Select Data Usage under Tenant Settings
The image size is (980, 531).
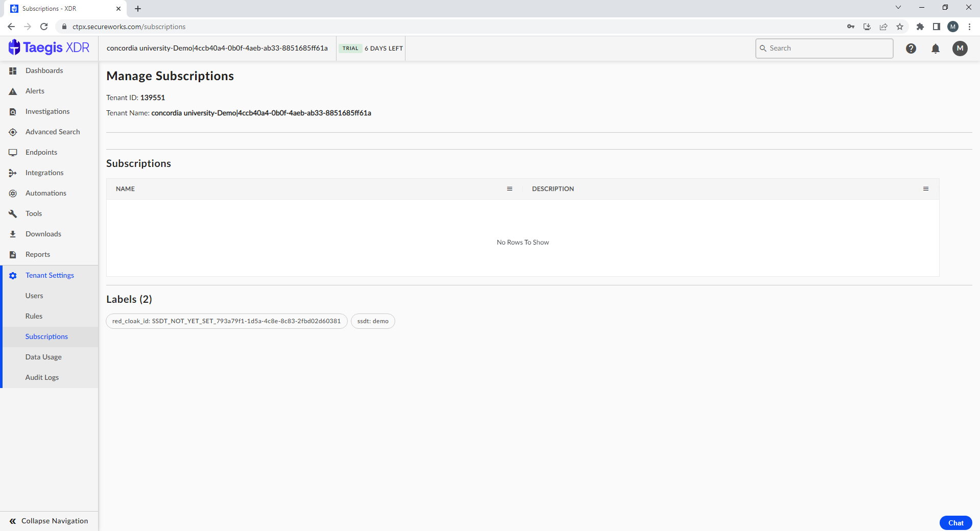[43, 357]
